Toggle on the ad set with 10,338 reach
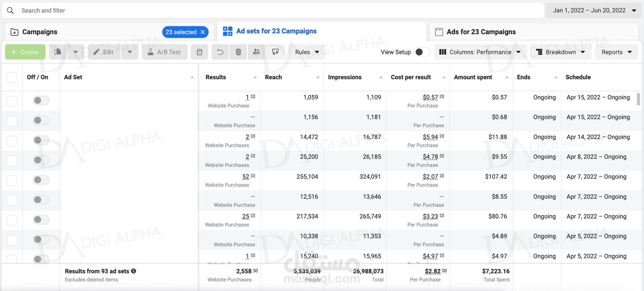The width and height of the screenshot is (644, 291). (x=41, y=239)
